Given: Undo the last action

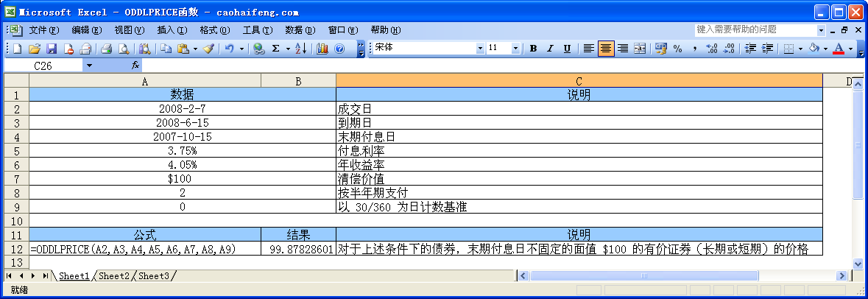Looking at the screenshot, I should [x=229, y=49].
